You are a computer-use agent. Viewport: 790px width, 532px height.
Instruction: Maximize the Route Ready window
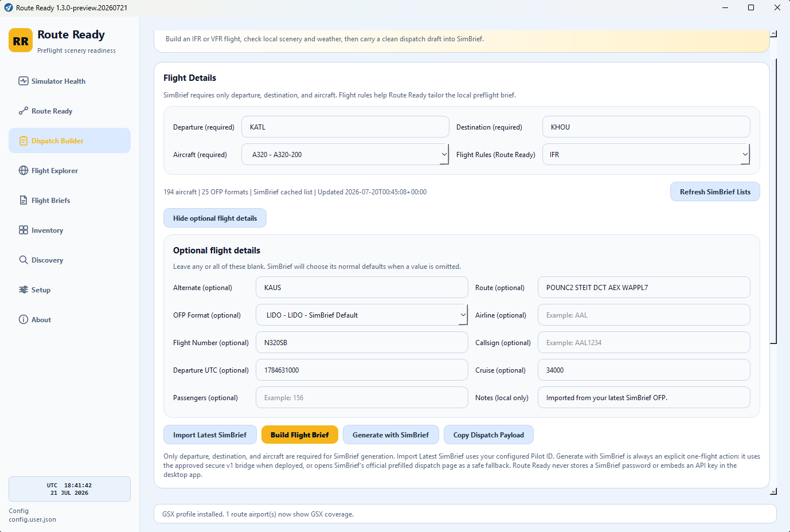(751, 7)
